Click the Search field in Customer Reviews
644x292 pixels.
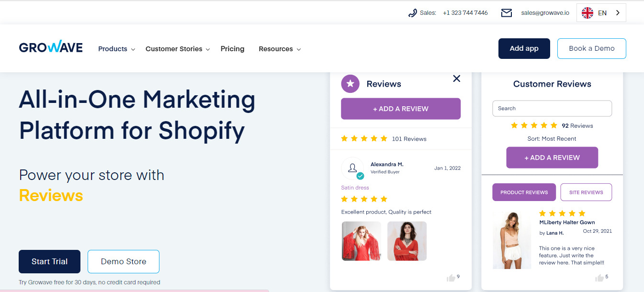tap(552, 108)
